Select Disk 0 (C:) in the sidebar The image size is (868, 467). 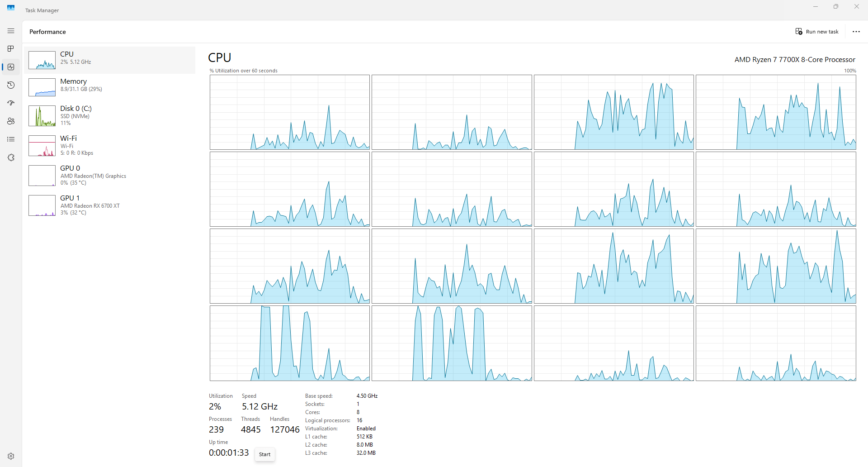(x=110, y=116)
